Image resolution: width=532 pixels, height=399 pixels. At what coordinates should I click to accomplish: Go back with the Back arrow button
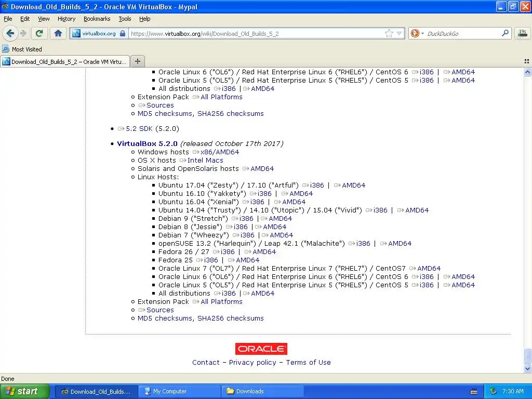[10, 33]
